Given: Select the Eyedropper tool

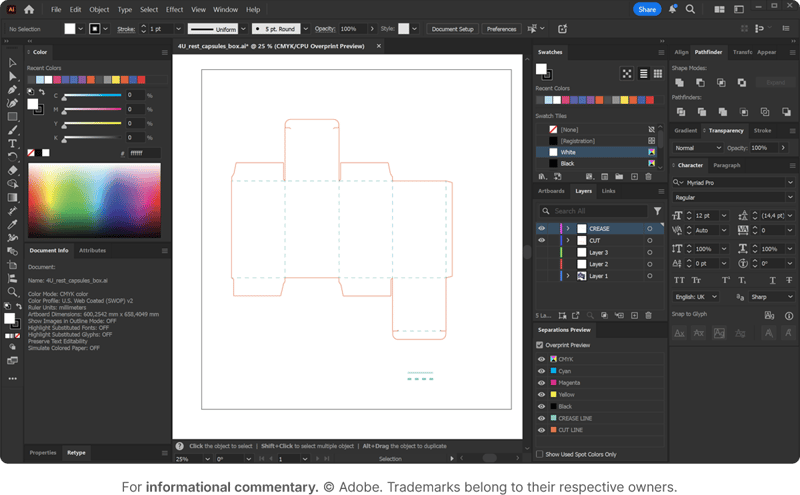Looking at the screenshot, I should [12, 225].
